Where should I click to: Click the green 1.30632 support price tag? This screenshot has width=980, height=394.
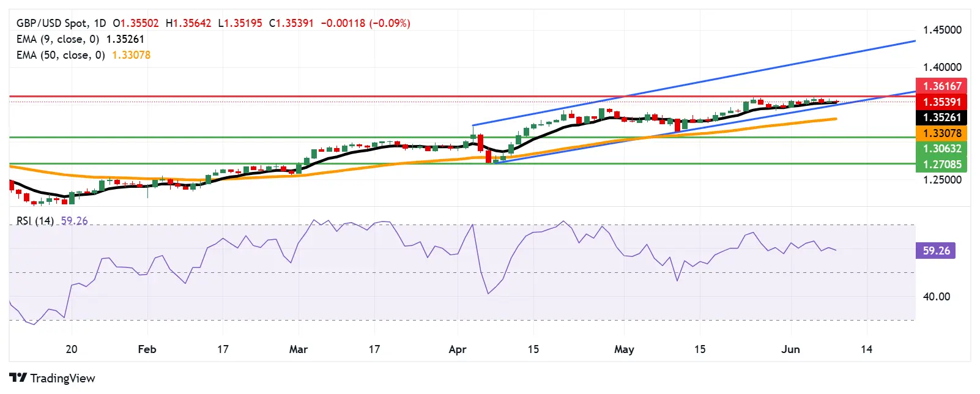coord(941,149)
